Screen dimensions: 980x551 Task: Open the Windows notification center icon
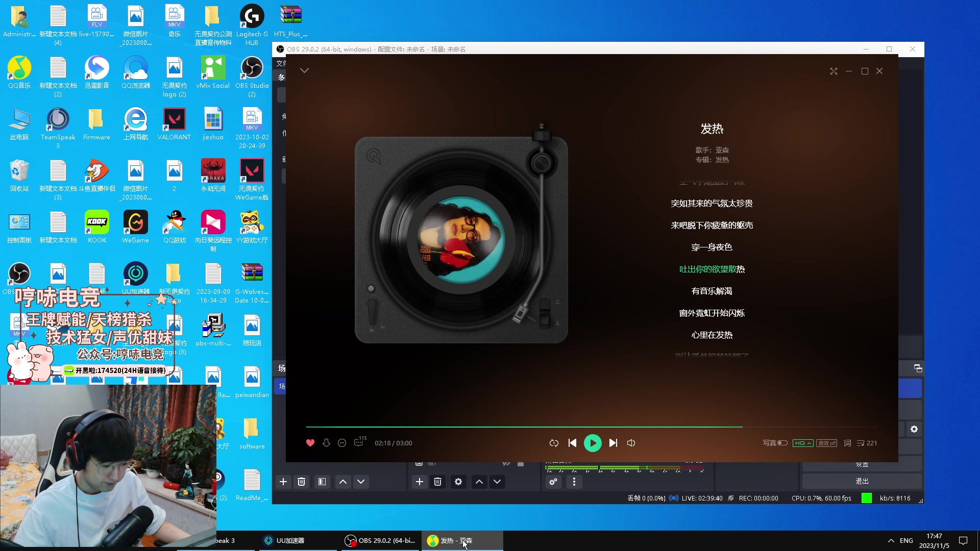point(963,540)
